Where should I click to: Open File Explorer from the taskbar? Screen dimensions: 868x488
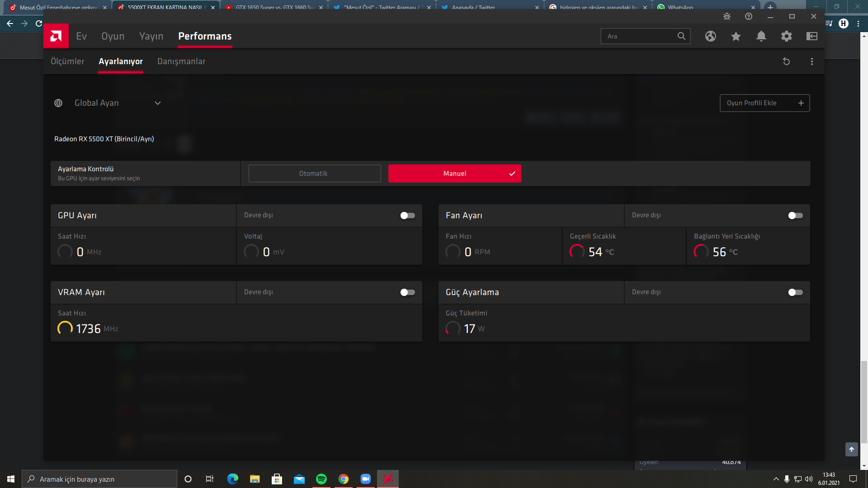pyautogui.click(x=255, y=479)
